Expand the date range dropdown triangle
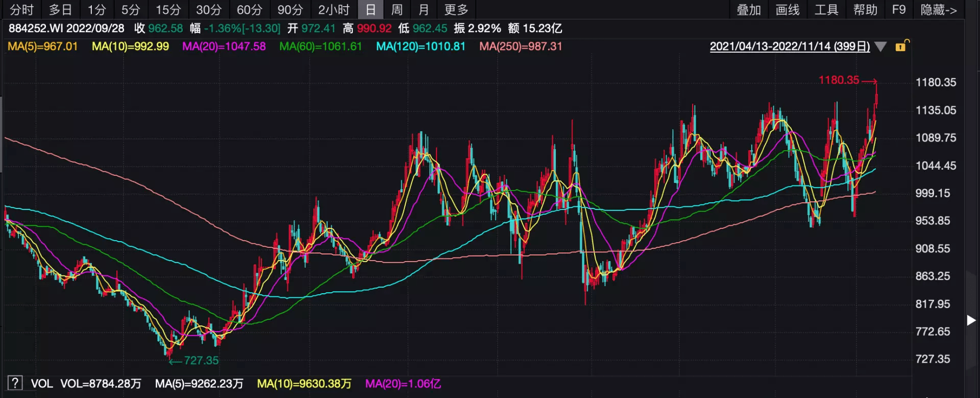The width and height of the screenshot is (980, 398). [x=880, y=47]
